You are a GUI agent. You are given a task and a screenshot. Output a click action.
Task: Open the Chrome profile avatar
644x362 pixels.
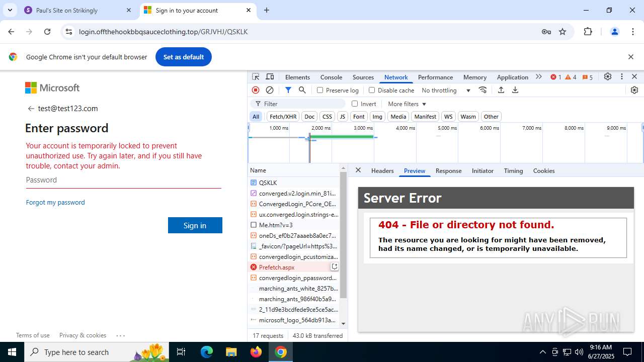pos(614,32)
